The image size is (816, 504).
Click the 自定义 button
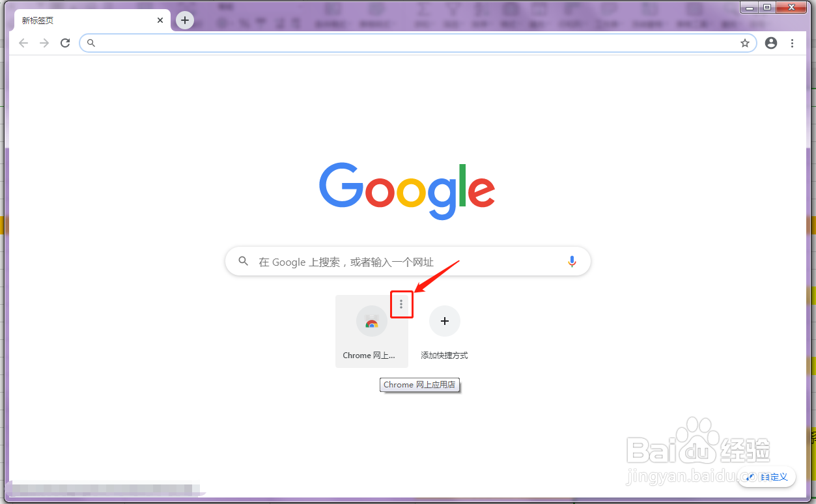767,477
